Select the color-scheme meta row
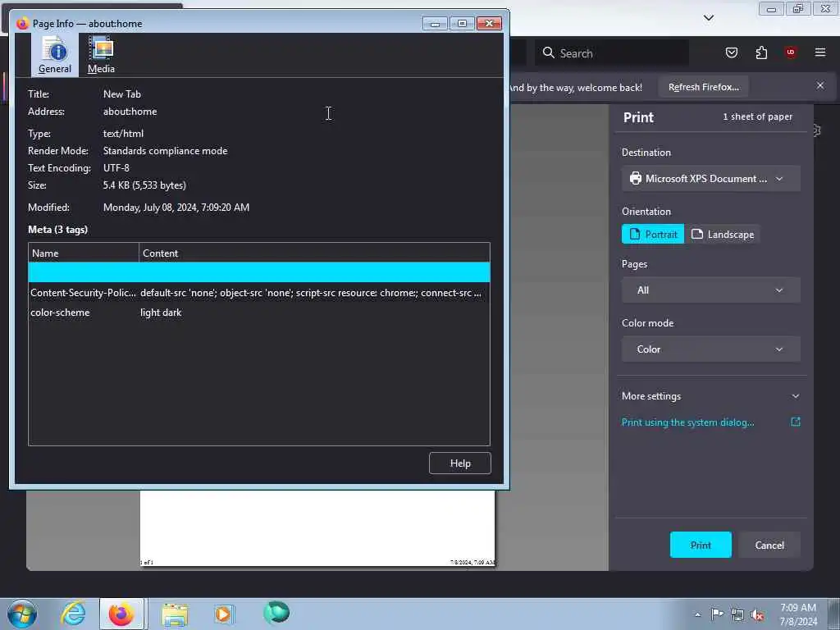 258,313
